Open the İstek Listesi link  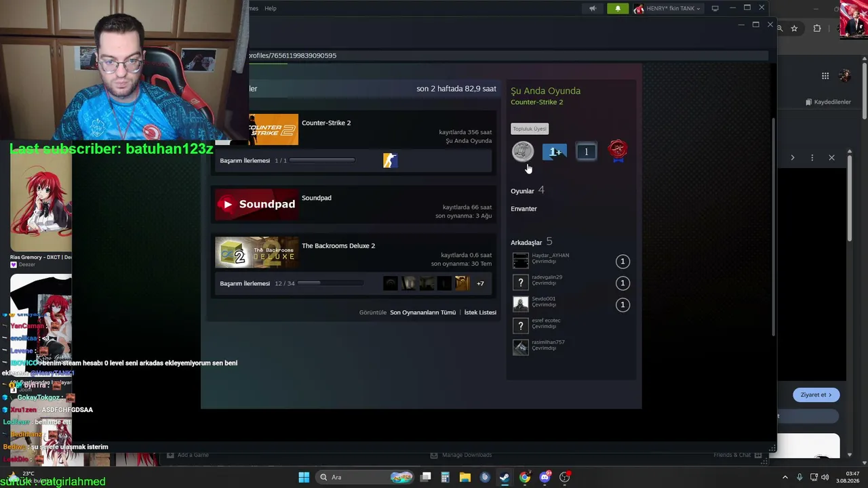coord(480,312)
